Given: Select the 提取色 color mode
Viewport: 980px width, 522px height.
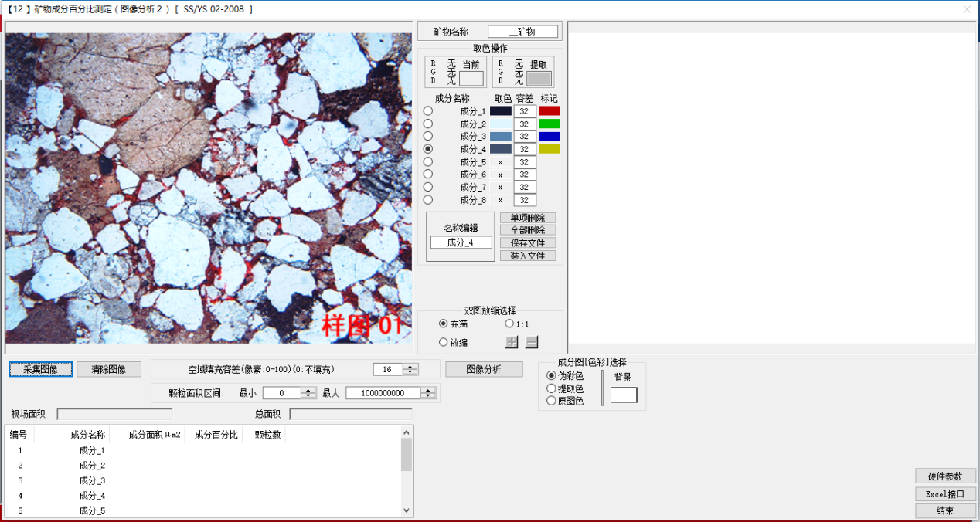Looking at the screenshot, I should click(551, 388).
